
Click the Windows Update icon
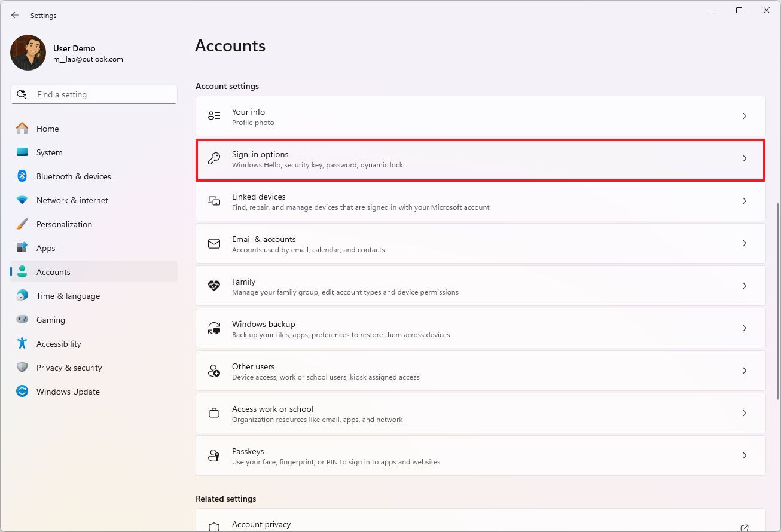coord(22,391)
